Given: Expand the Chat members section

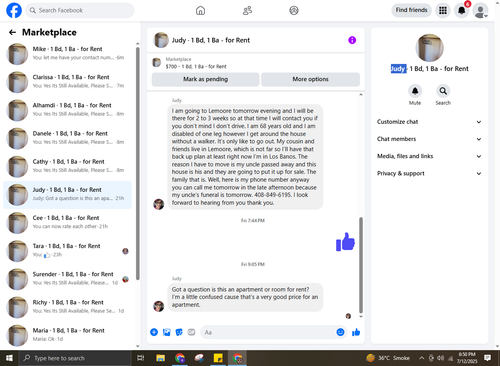Looking at the screenshot, I should click(429, 139).
